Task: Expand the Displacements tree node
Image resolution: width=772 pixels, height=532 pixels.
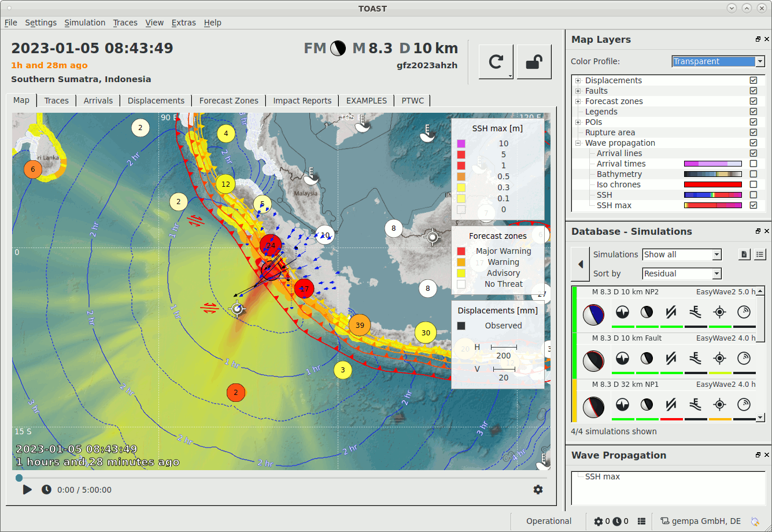Action: [x=578, y=80]
